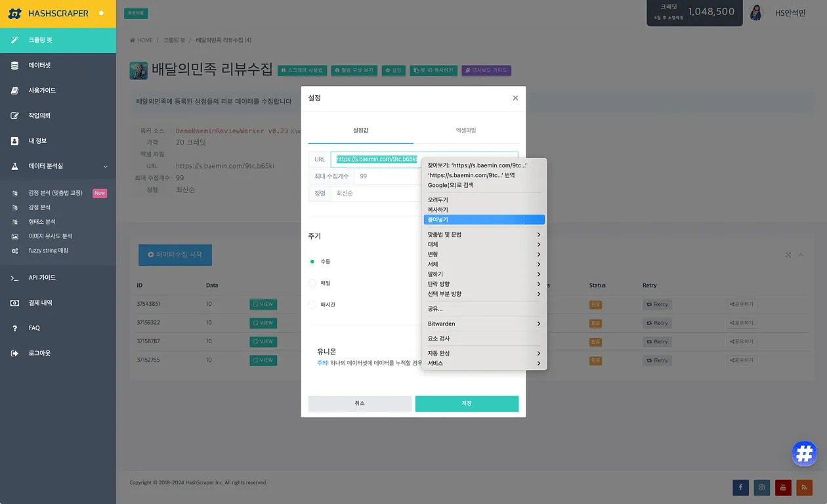827x504 pixels.
Task: Select the 수동 radio button
Action: point(312,261)
